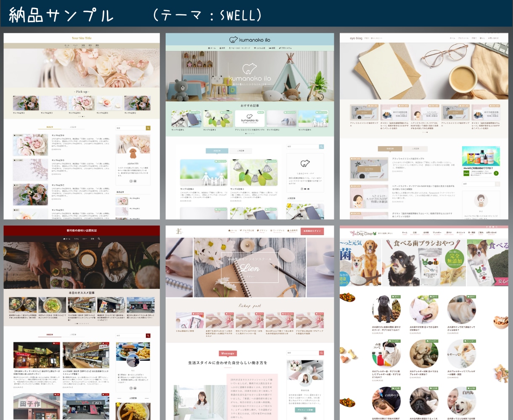Click pink Message label on Lien site
Screen dimensions: 513x420
(227, 354)
